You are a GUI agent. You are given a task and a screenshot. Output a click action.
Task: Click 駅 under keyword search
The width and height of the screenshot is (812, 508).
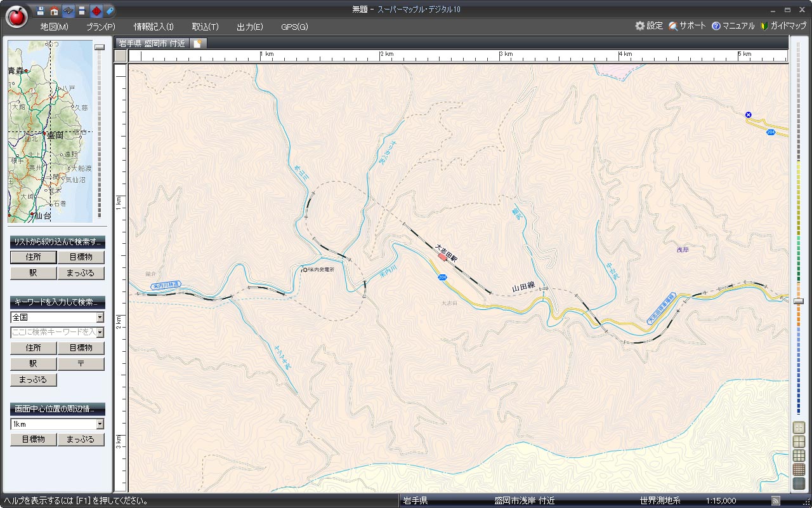33,364
